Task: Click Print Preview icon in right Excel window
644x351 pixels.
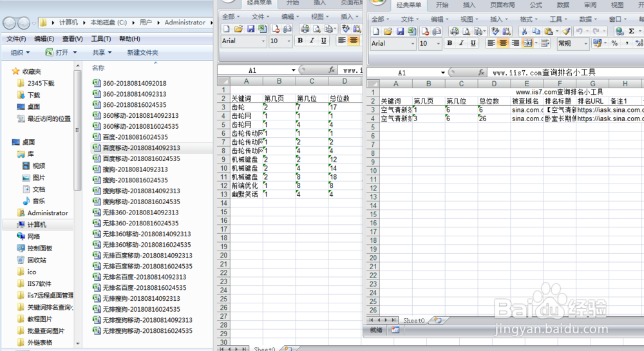Action: coord(466,31)
